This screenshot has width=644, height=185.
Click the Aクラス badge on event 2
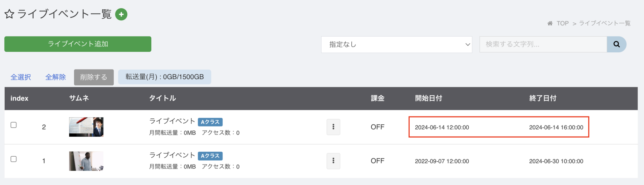210,122
